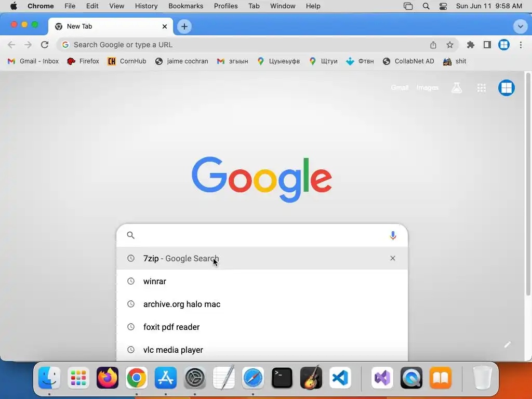The image size is (532, 399).
Task: Launch GarageBand from the Dock
Action: 311,378
